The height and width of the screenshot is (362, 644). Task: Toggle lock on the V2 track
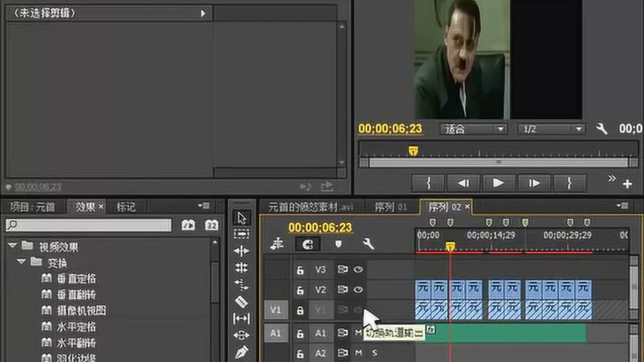pos(301,290)
